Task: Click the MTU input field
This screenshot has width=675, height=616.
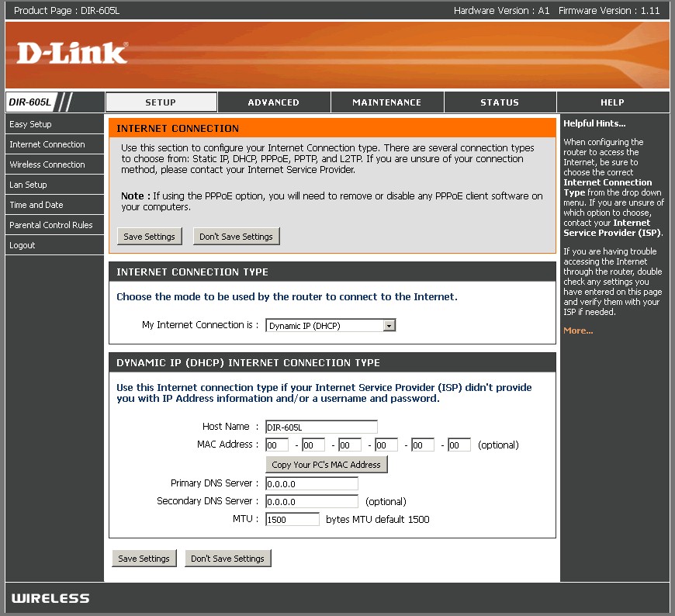Action: (292, 519)
